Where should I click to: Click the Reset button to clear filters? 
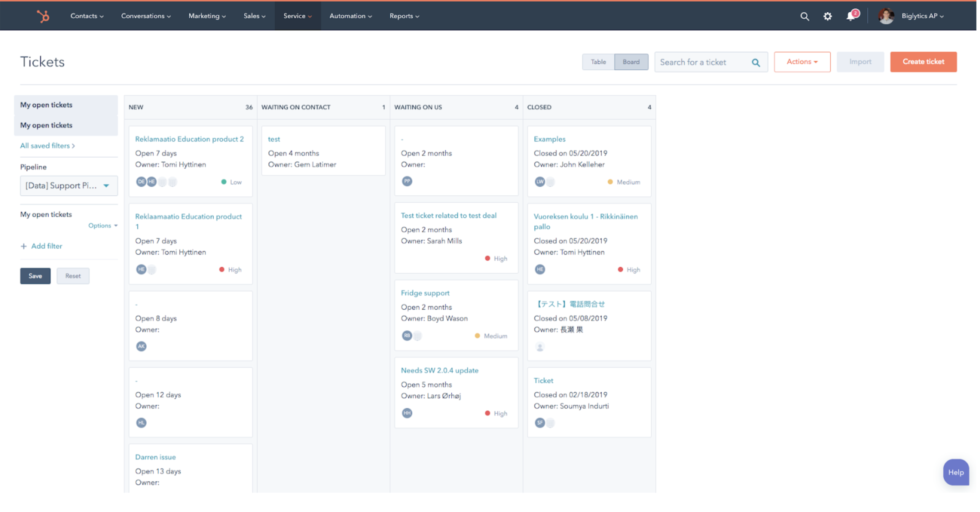coord(72,276)
